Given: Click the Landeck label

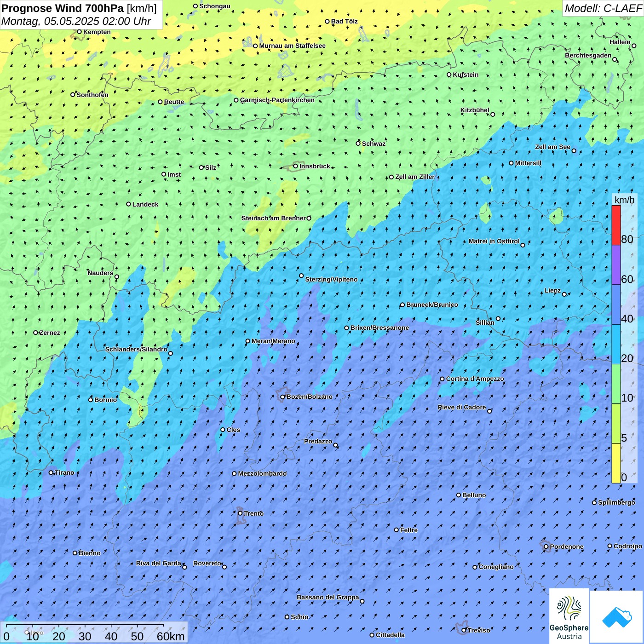Looking at the screenshot, I should (145, 204).
